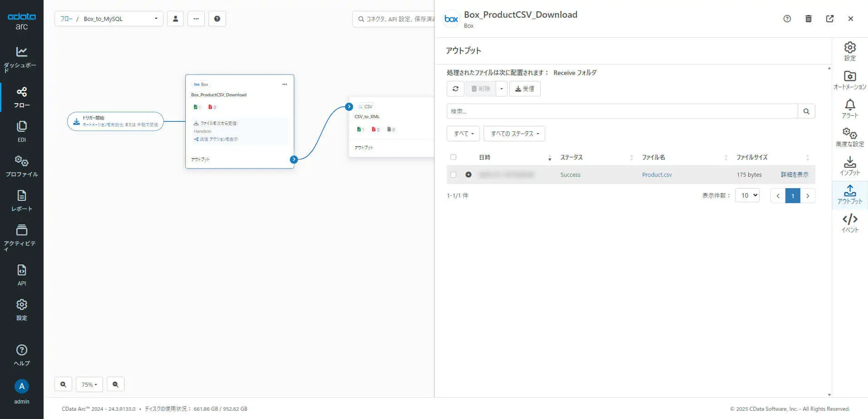The image size is (868, 419).
Task: Open the connector in a new window icon
Action: pos(830,19)
